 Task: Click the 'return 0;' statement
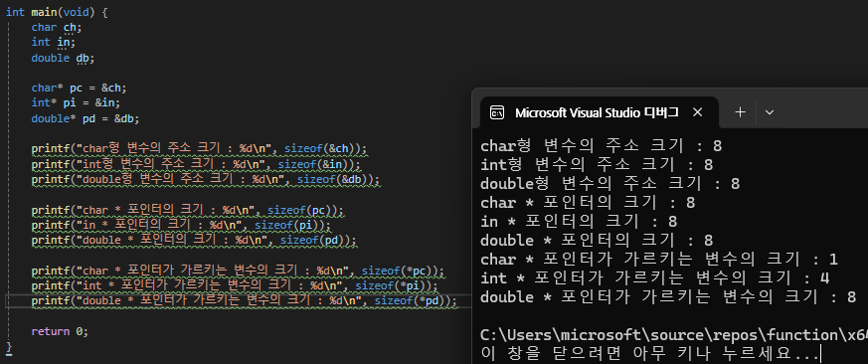pos(60,331)
